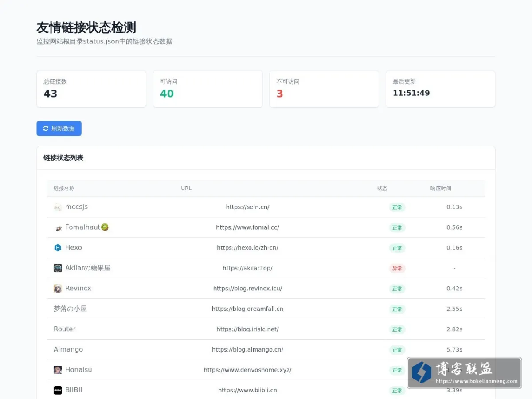Open the https://www.fomal.cc/ link
The image size is (532, 399).
(247, 227)
